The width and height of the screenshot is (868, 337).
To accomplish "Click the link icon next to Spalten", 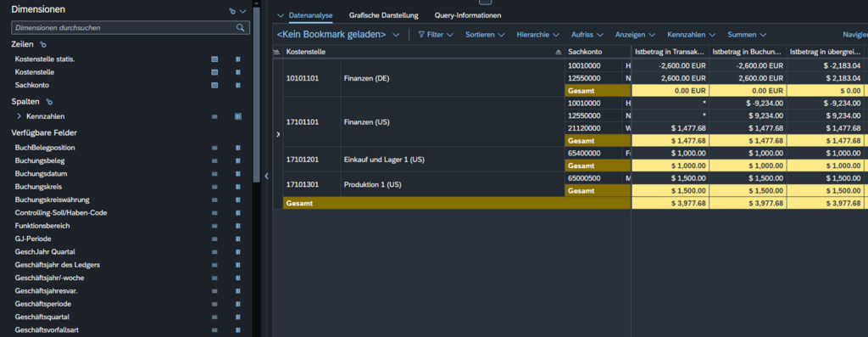I will [48, 102].
